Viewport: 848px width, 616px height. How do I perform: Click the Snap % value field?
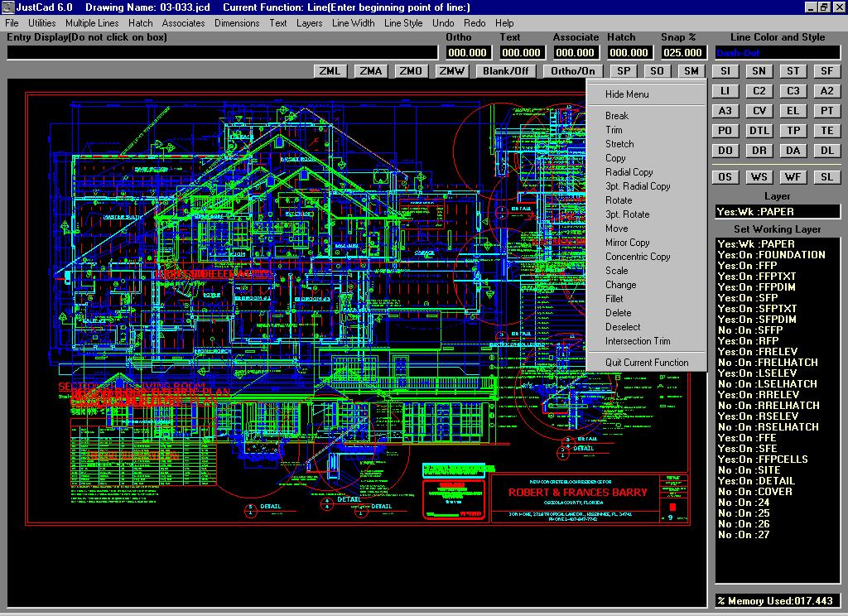click(x=683, y=52)
